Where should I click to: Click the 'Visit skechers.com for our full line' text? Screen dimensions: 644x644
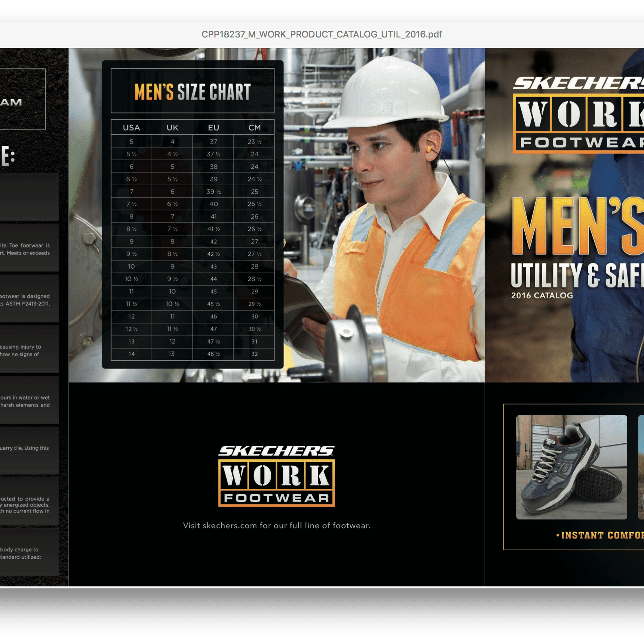coord(277,525)
